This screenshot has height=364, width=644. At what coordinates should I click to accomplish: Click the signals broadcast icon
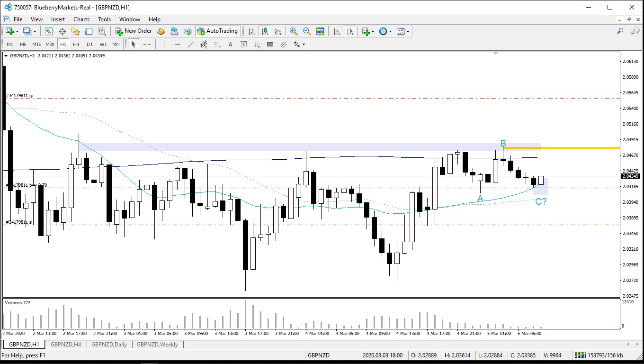click(188, 31)
